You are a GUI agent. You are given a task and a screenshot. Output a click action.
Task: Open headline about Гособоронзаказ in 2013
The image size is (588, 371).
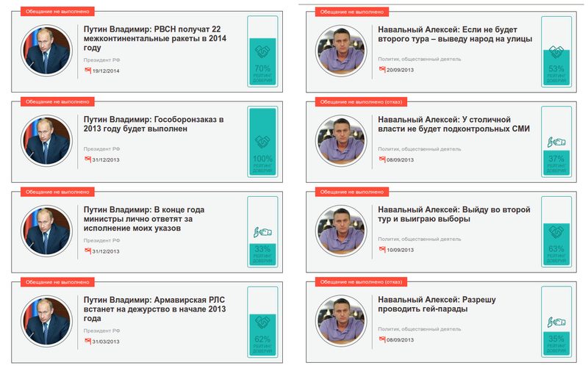[154, 124]
